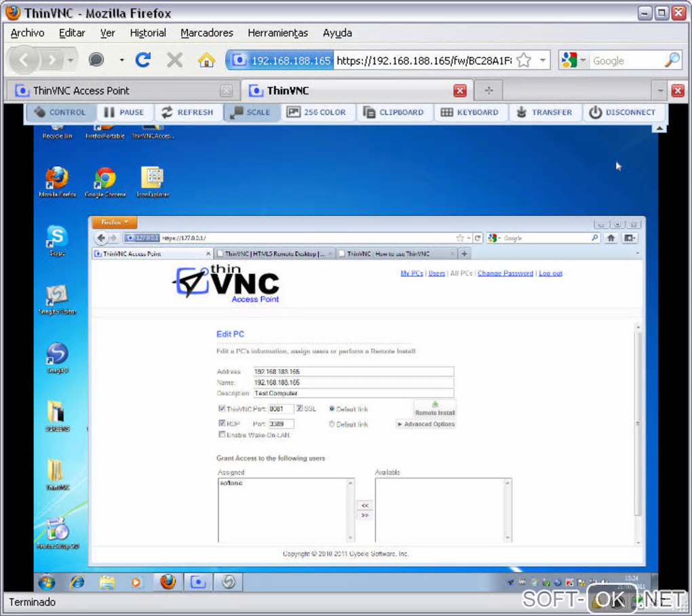
Task: Open the Change Password link
Action: [505, 273]
